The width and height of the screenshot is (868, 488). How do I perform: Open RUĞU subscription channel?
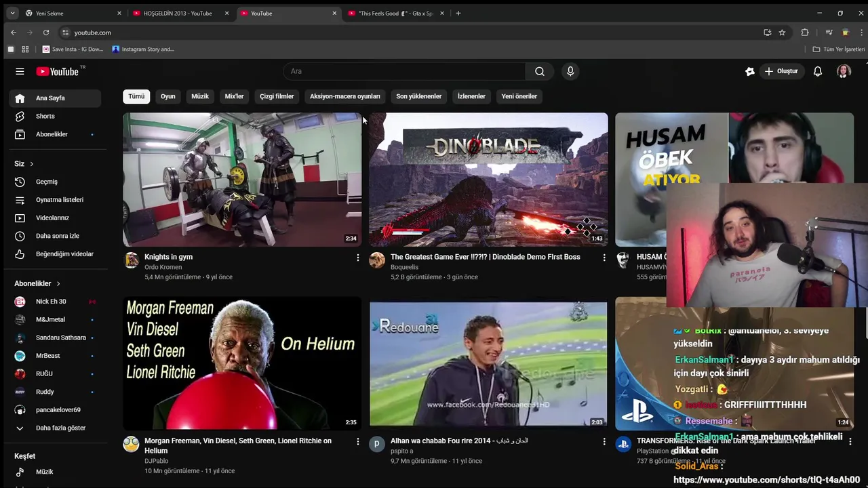[x=55, y=374]
